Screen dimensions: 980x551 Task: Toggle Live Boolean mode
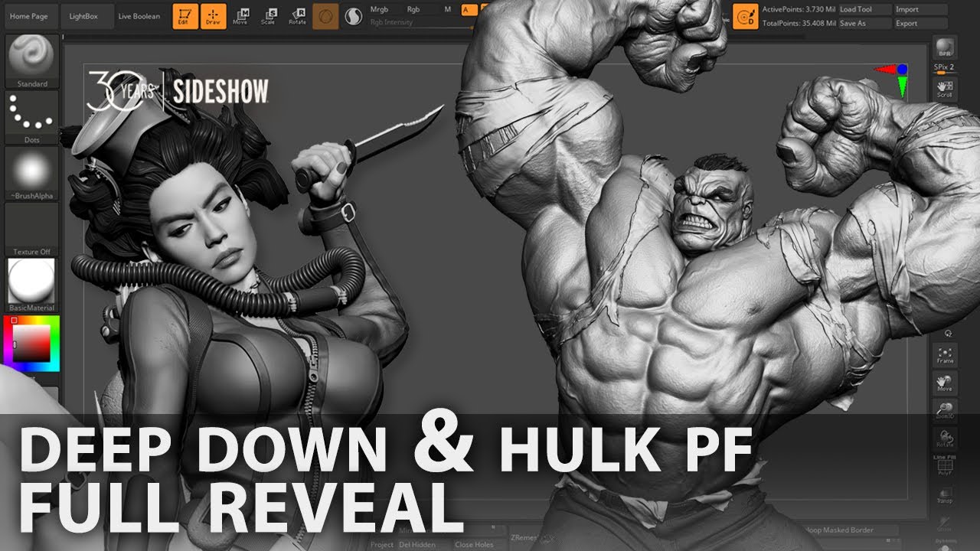[x=139, y=16]
